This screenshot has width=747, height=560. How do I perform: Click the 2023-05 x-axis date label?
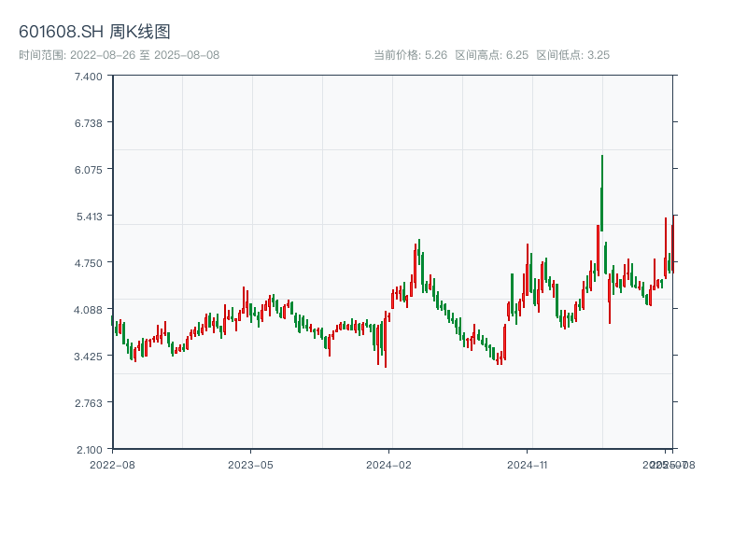click(250, 464)
